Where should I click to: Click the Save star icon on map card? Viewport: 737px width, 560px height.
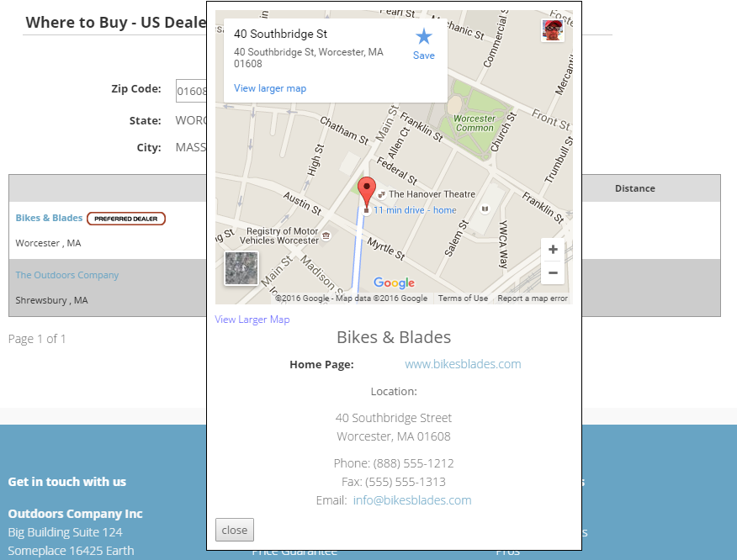point(423,37)
